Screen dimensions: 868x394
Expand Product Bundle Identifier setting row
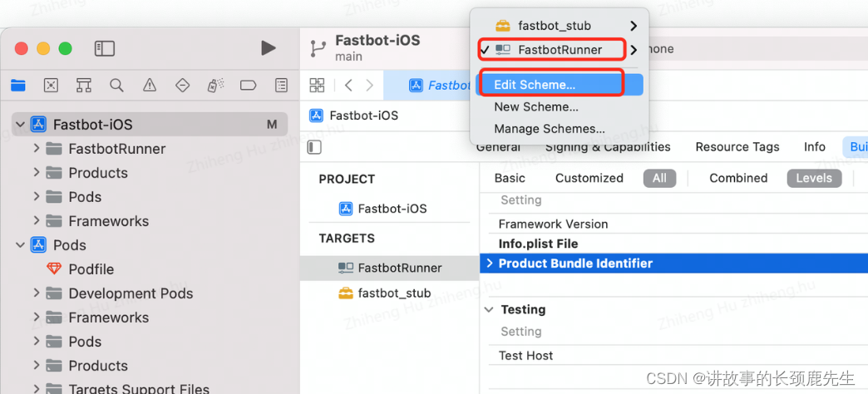click(490, 263)
